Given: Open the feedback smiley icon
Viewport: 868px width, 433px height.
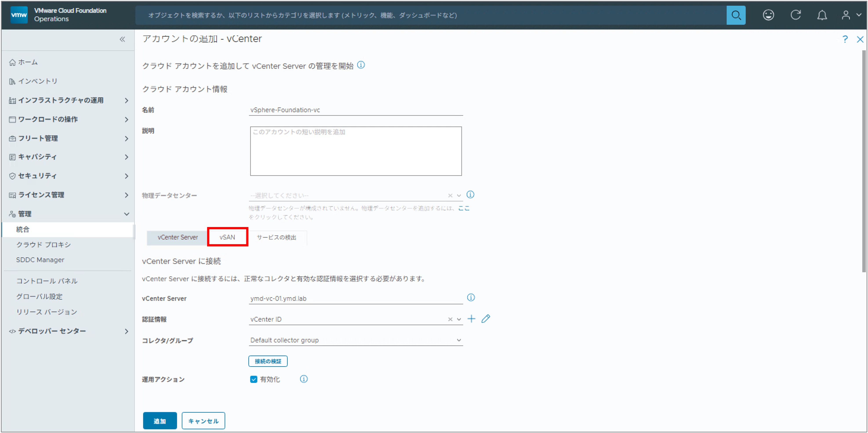Looking at the screenshot, I should coord(768,15).
